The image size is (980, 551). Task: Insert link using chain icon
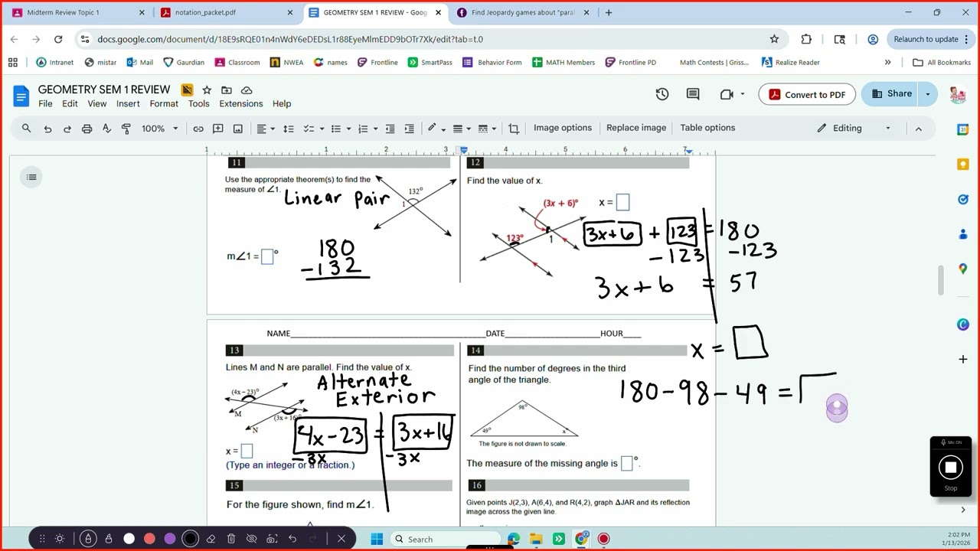click(198, 129)
